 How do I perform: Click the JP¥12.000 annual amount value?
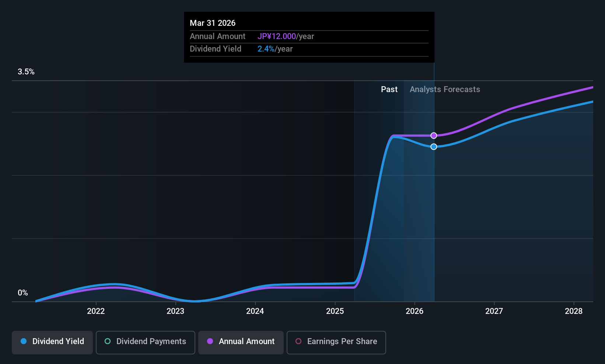[277, 36]
